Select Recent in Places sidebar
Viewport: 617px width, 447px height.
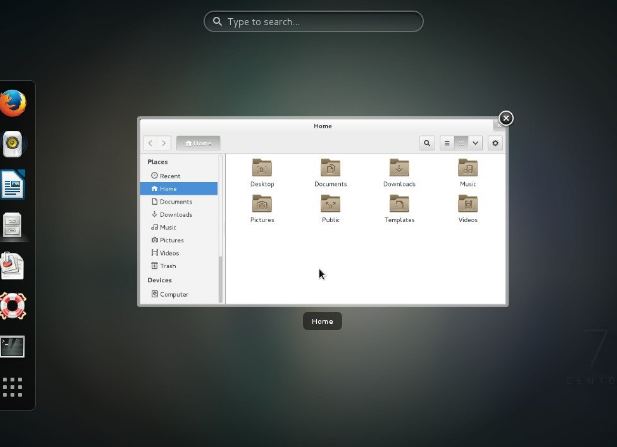coord(179,176)
